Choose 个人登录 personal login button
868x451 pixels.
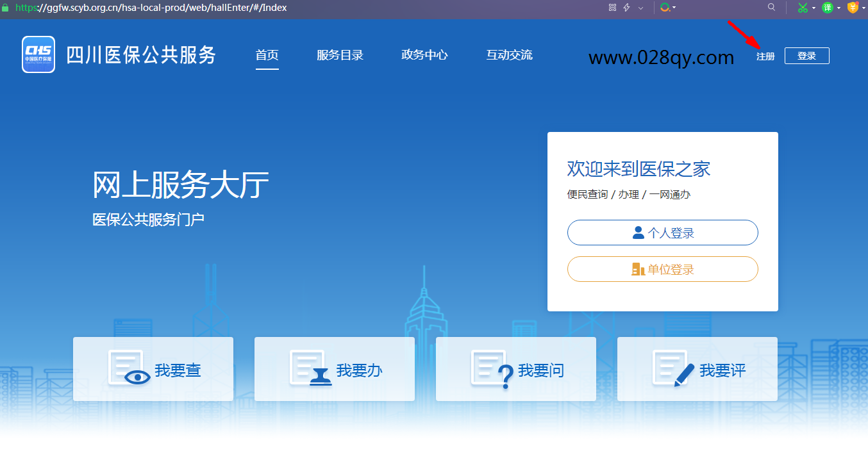[662, 233]
